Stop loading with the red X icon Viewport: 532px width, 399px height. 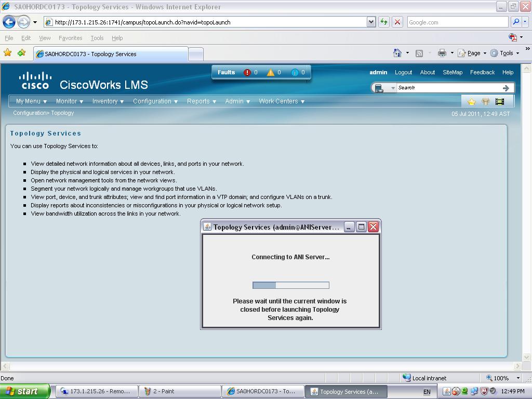point(397,22)
